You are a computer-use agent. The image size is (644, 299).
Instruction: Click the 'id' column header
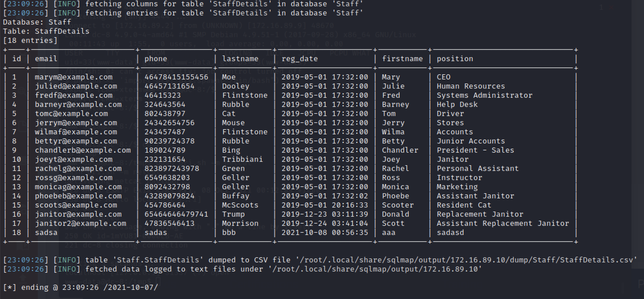[x=17, y=59]
